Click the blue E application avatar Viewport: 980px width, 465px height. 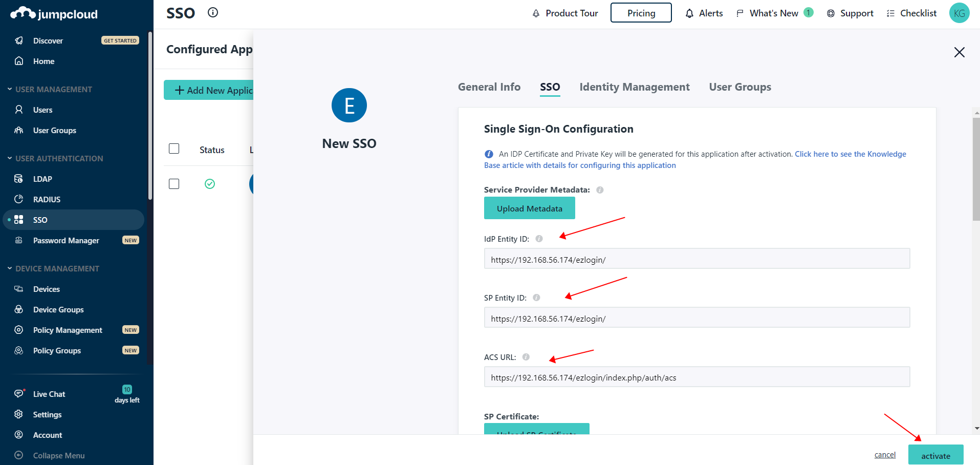pyautogui.click(x=349, y=105)
